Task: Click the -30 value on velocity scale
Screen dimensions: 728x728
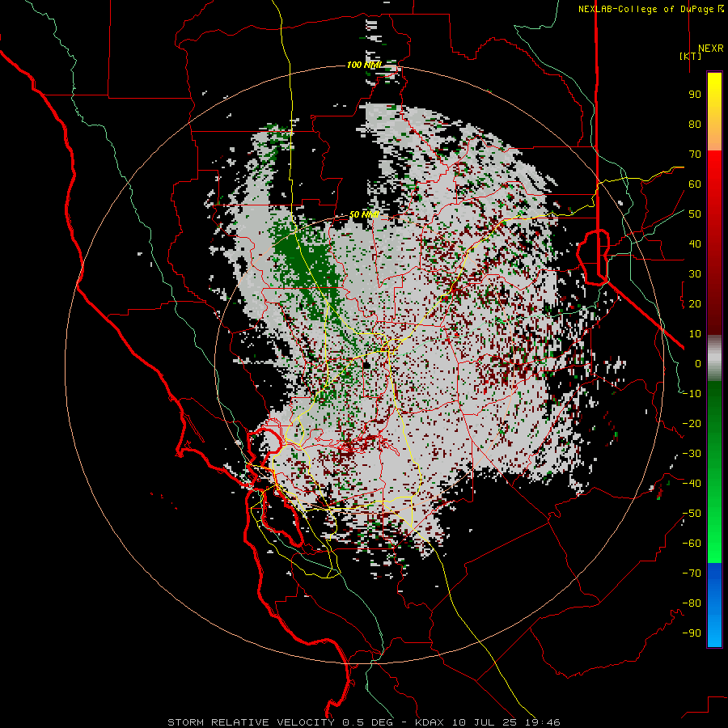Action: [x=692, y=454]
